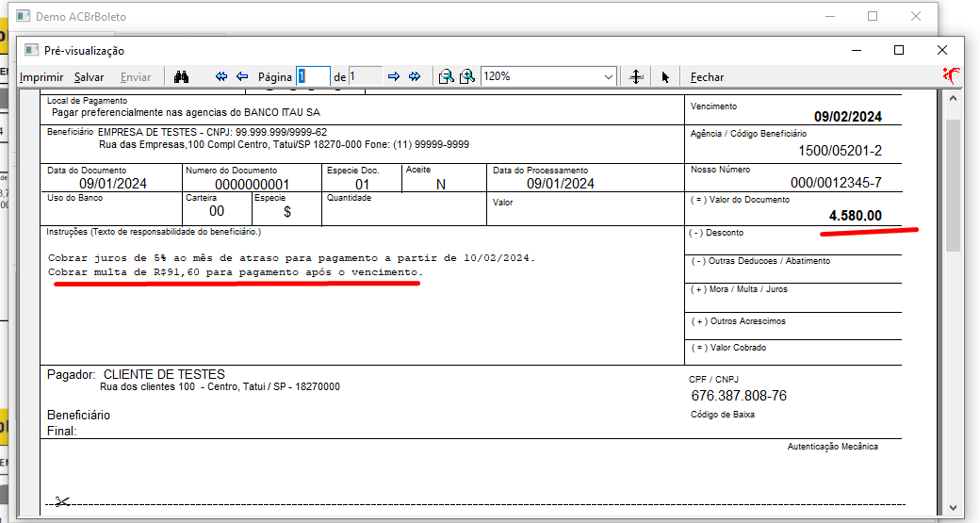Image resolution: width=980 pixels, height=523 pixels.
Task: Click the Código de Baixa label
Action: click(723, 415)
